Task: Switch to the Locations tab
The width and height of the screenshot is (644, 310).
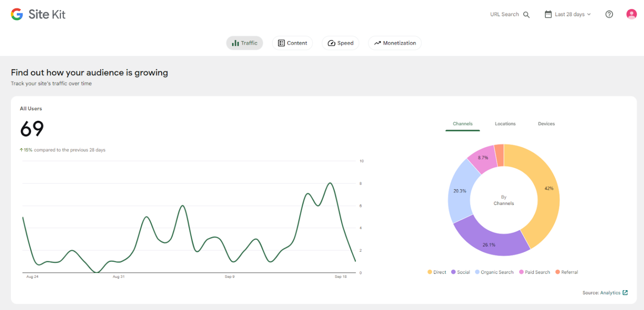Action: pos(505,124)
